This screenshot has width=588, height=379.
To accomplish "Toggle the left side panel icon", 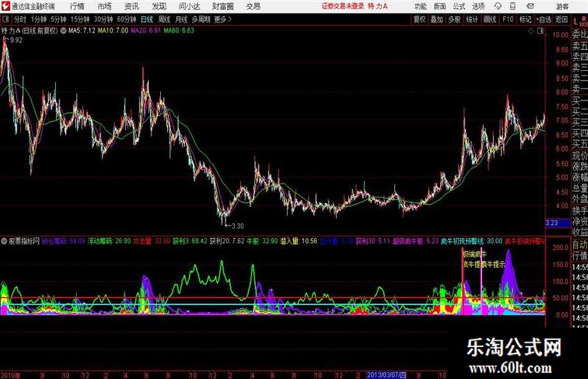I will 6,19.
